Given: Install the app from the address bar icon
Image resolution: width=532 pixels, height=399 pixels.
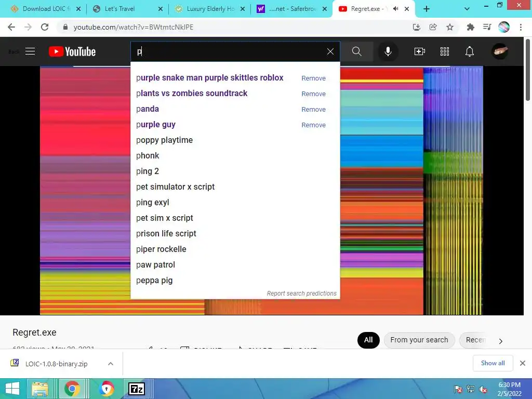Looking at the screenshot, I should [x=416, y=27].
